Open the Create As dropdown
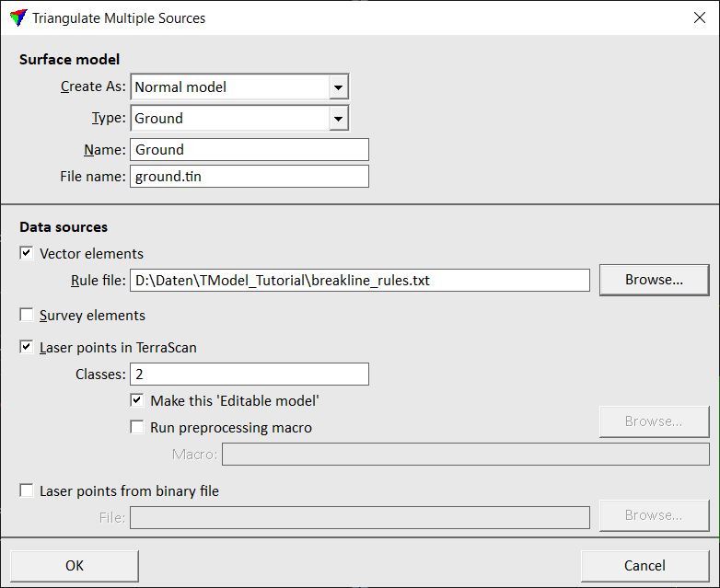 click(x=339, y=87)
